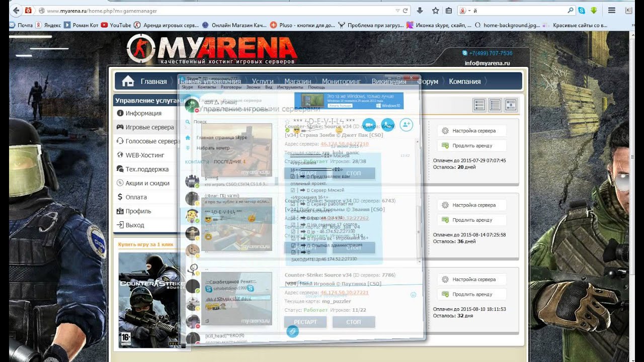The image size is (644, 362).
Task: Click server address 46.174.50.30:27221 link
Action: click(345, 293)
